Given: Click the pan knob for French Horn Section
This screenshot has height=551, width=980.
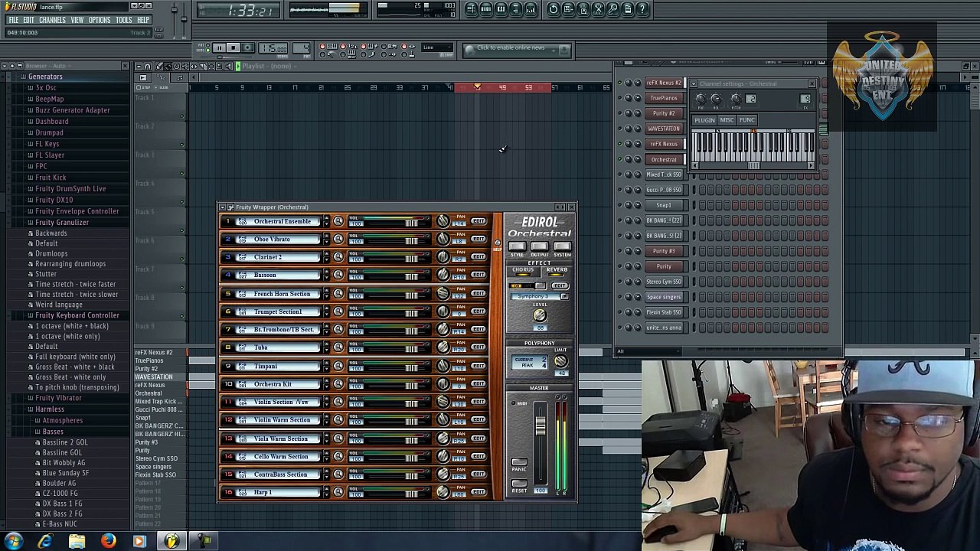Looking at the screenshot, I should (443, 294).
